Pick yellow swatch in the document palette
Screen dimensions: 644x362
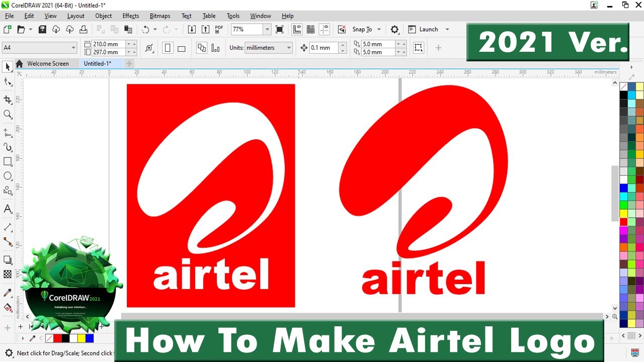pos(82,338)
